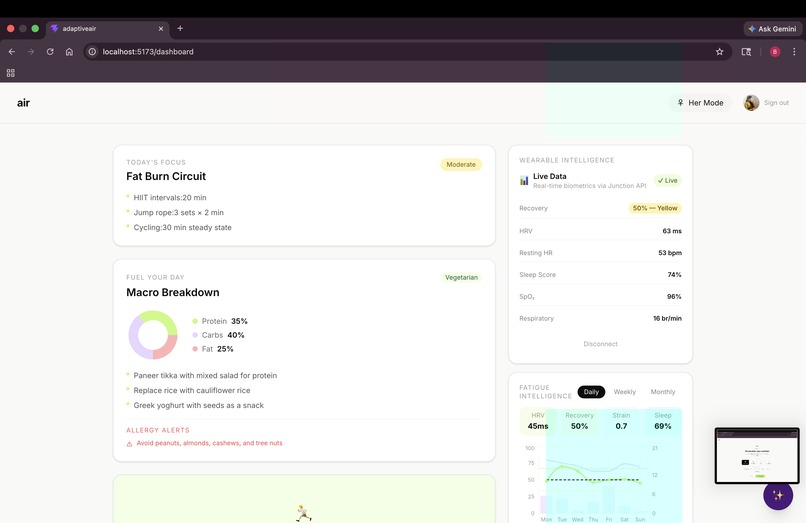
Task: Open a new browser tab
Action: (x=180, y=28)
